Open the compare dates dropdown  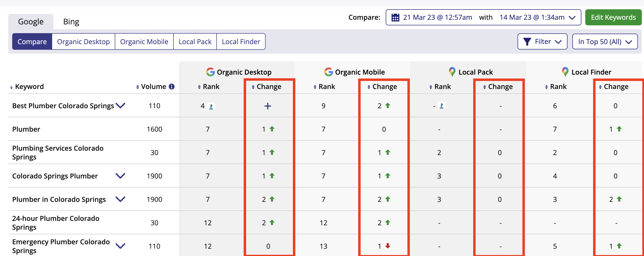[483, 17]
